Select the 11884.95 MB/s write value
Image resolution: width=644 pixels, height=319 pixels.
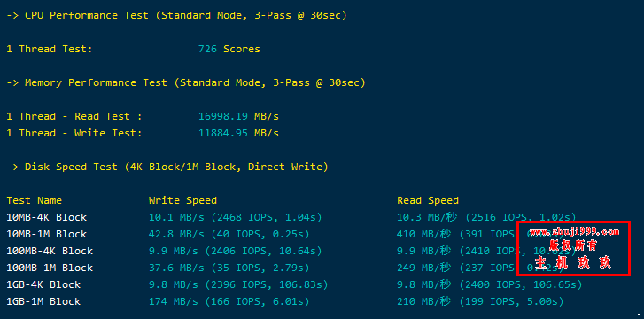(238, 133)
